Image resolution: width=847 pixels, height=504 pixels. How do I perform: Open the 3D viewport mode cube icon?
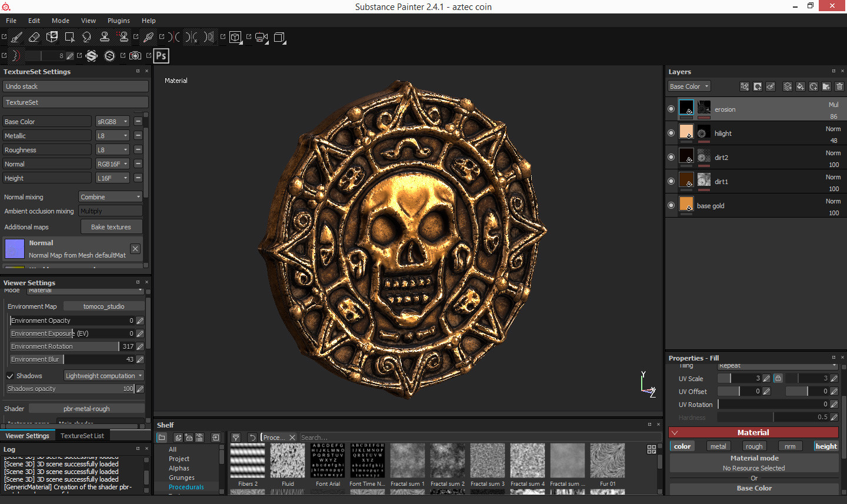click(x=235, y=38)
